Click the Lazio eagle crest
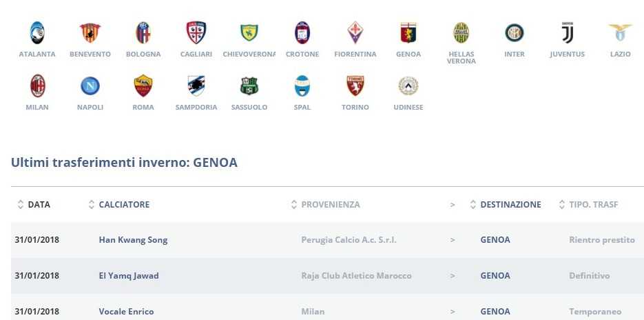The image size is (644, 320). [620, 32]
